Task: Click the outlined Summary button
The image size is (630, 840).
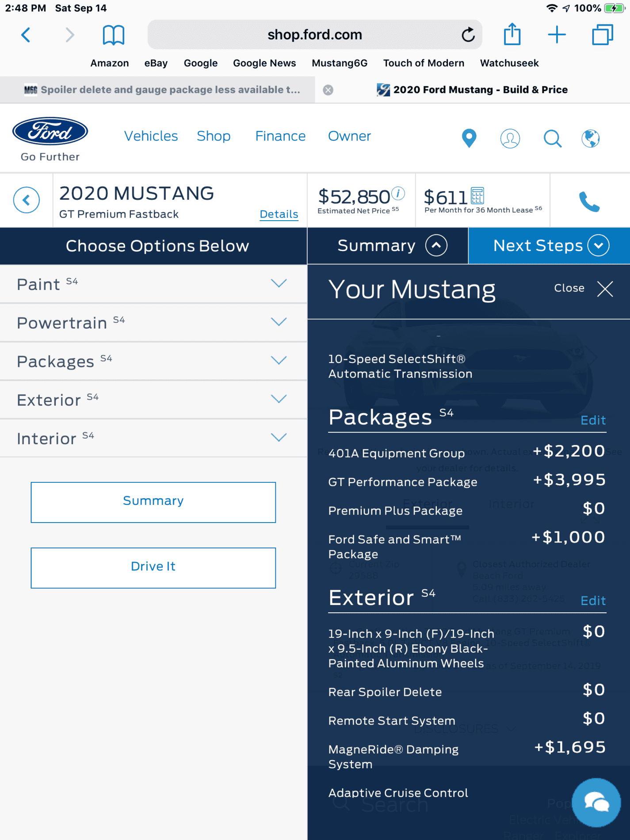Action: 153,502
